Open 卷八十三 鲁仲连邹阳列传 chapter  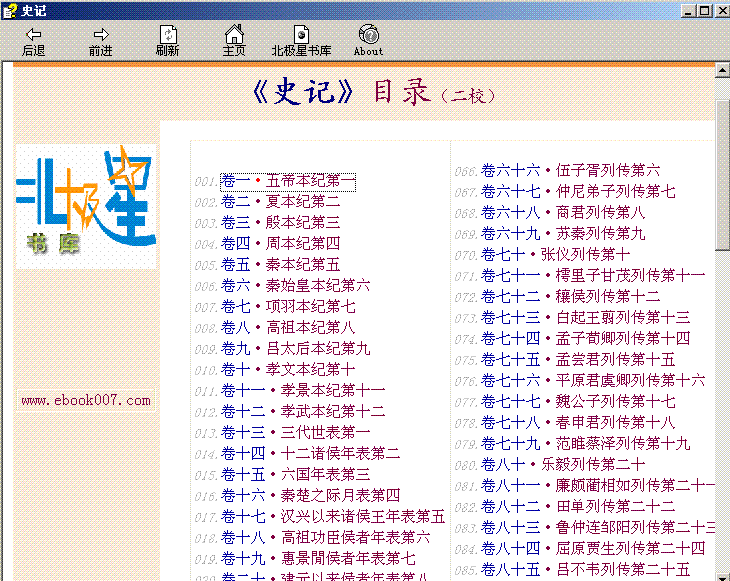(x=598, y=527)
